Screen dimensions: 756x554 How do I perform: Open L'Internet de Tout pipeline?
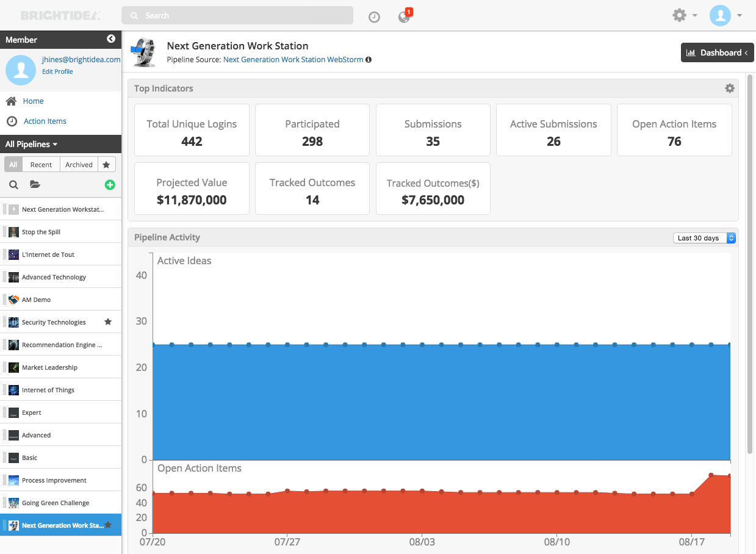point(61,254)
